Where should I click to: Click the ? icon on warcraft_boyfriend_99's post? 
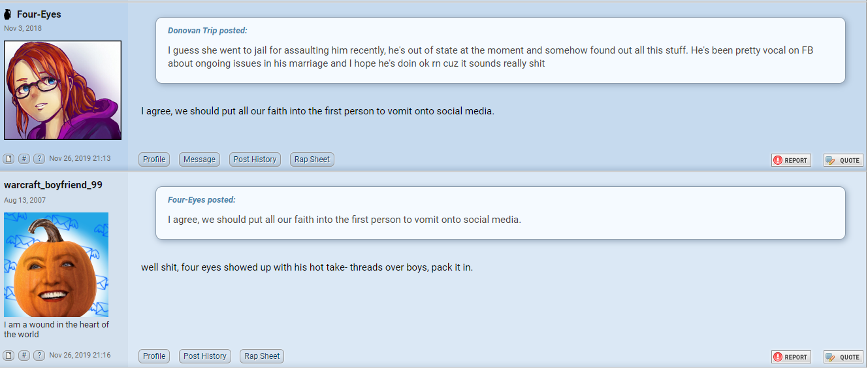pos(39,356)
